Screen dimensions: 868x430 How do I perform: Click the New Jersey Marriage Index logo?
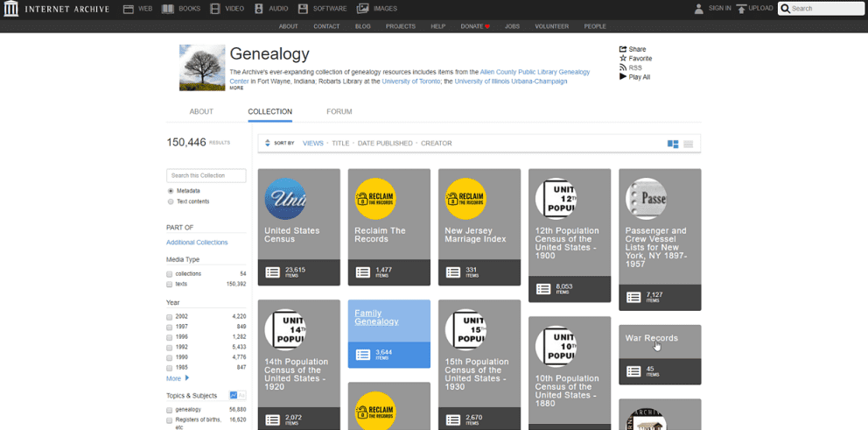465,199
